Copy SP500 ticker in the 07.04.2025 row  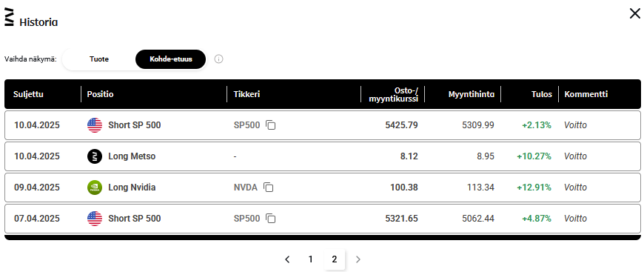pos(270,219)
